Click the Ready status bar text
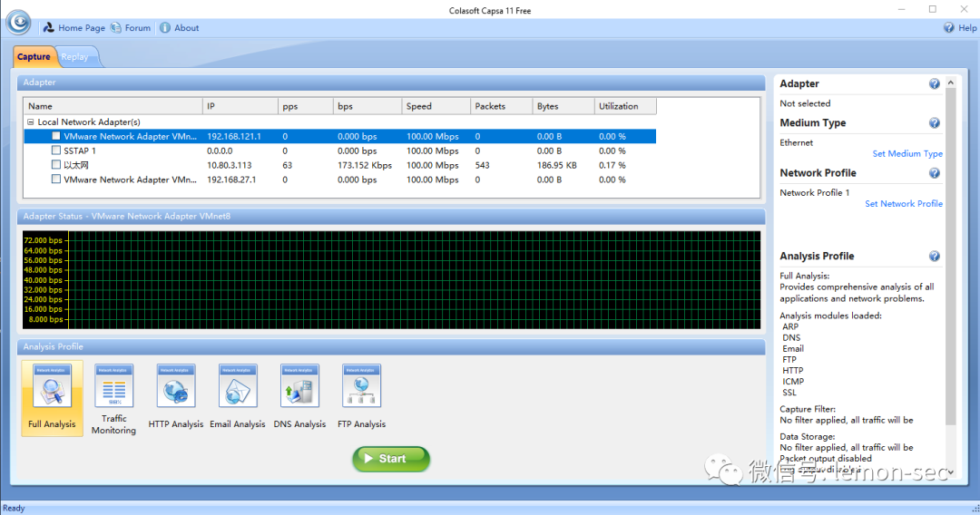The height and width of the screenshot is (515, 980). 14,508
